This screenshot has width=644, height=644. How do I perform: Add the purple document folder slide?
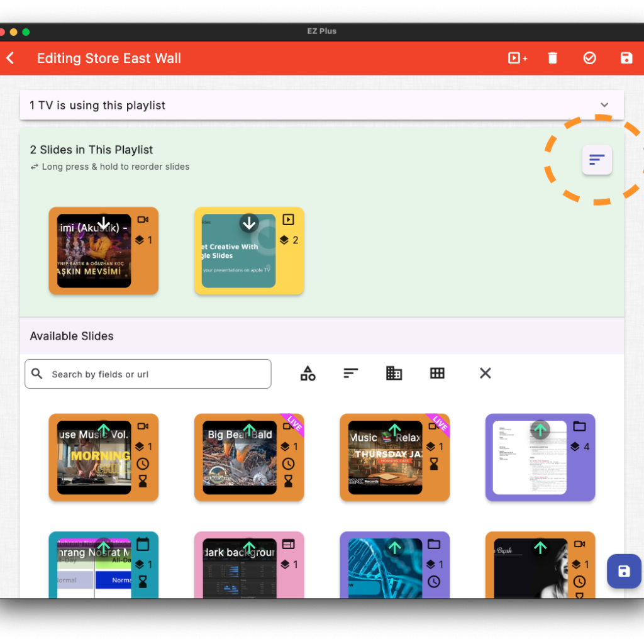pos(540,430)
